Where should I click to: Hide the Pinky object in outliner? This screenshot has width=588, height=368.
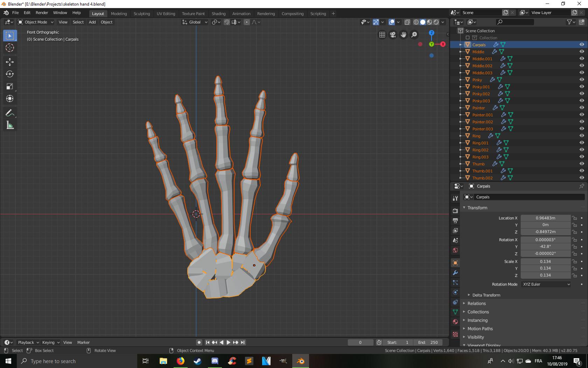pyautogui.click(x=582, y=80)
